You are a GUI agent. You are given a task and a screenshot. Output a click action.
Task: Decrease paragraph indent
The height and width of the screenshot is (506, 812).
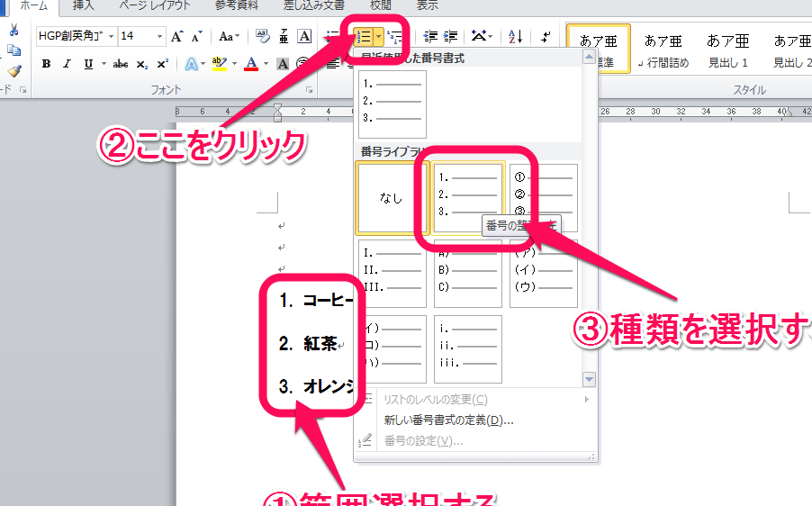430,36
